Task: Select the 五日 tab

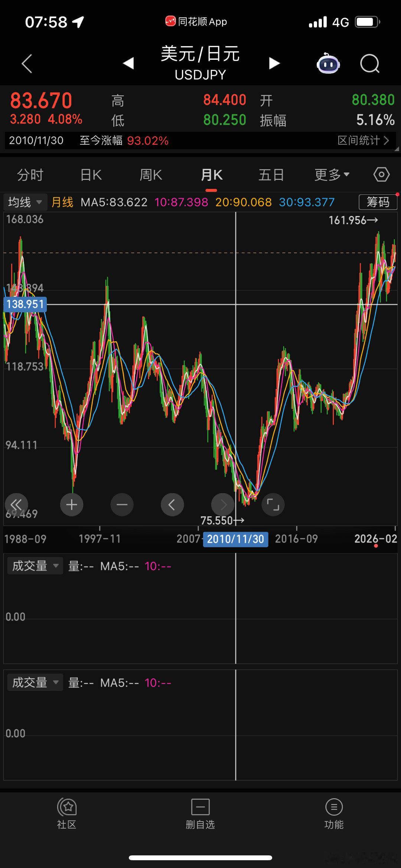Action: (271, 174)
